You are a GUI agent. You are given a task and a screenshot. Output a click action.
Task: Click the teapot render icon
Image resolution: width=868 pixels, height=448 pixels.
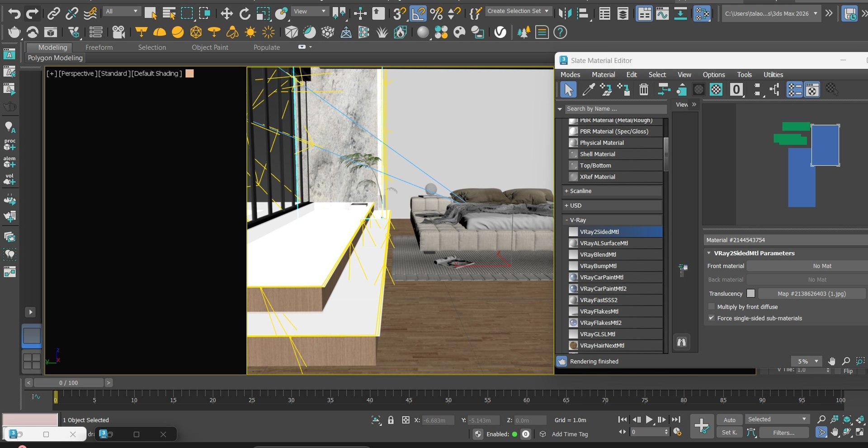click(14, 32)
